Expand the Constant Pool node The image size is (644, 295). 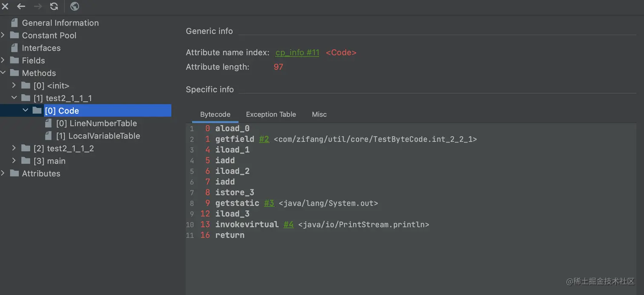pyautogui.click(x=3, y=35)
